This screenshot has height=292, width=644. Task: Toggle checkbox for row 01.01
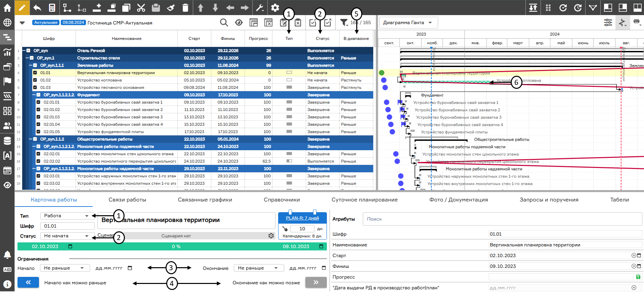click(35, 73)
